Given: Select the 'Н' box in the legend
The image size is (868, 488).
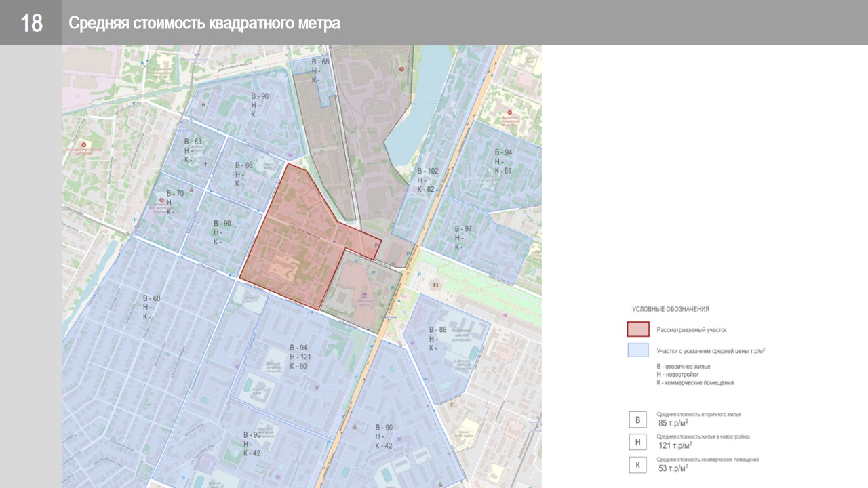Looking at the screenshot, I should 637,443.
